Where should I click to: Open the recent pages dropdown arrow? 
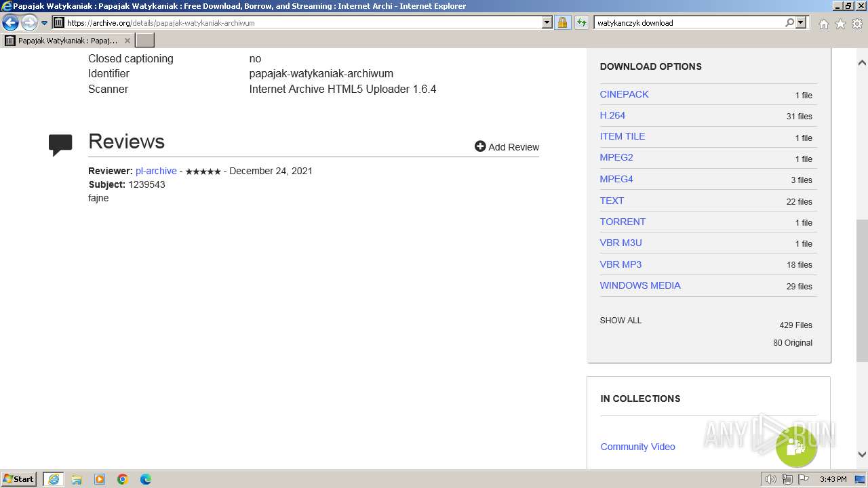pyautogui.click(x=45, y=23)
